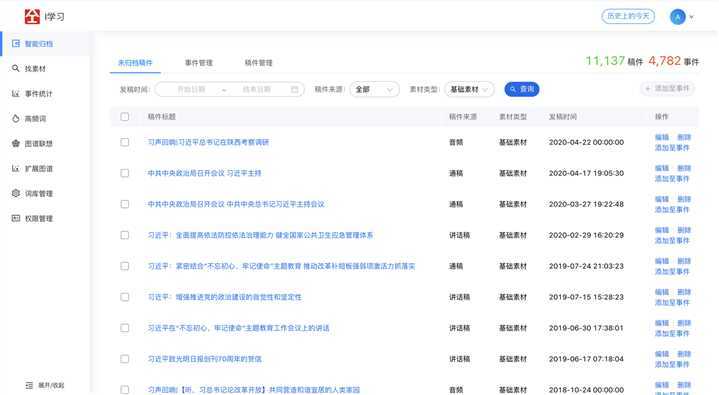This screenshot has height=395, width=719.
Task: Click the 发稿时间 column header
Action: click(x=563, y=117)
